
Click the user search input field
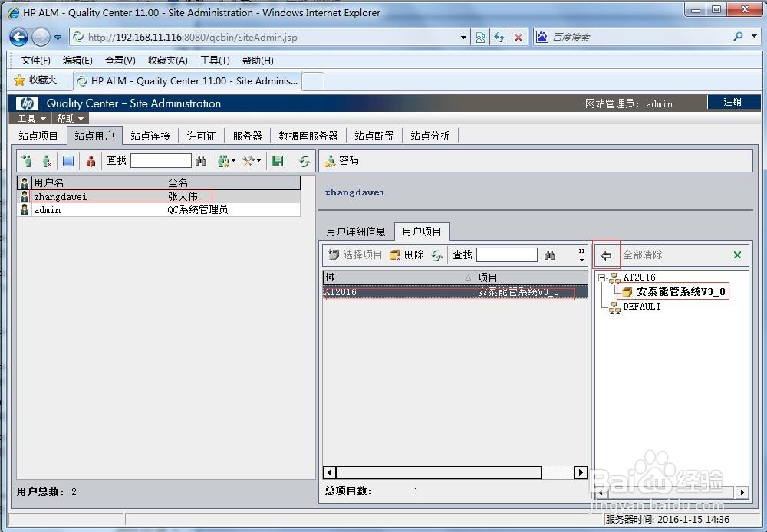[161, 161]
